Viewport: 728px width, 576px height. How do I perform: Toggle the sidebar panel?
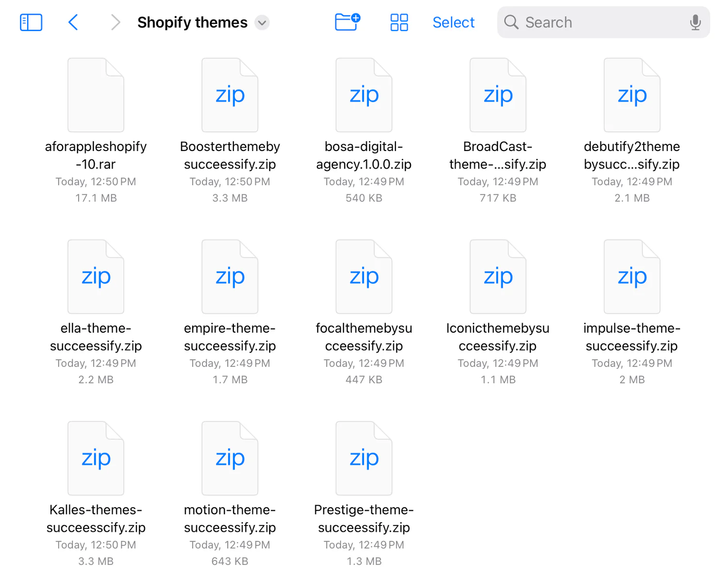pos(31,22)
